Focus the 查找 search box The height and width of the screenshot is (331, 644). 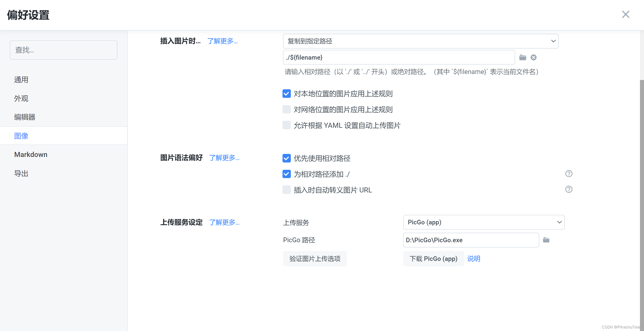[x=64, y=50]
